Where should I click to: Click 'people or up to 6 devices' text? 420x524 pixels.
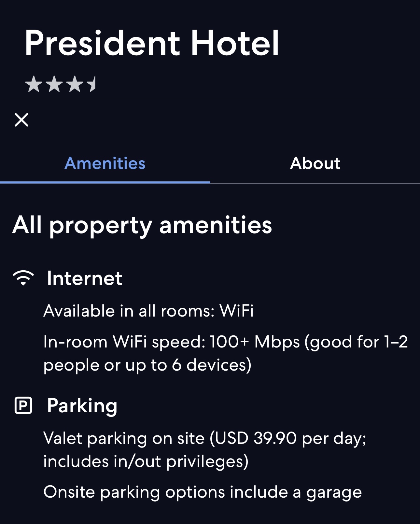(147, 365)
